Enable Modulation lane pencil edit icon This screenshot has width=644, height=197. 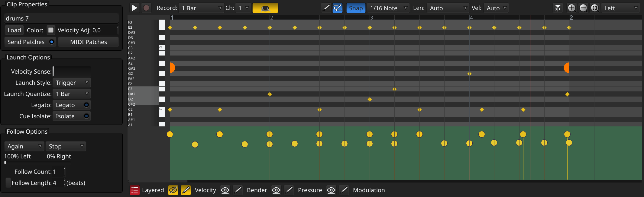(x=344, y=190)
